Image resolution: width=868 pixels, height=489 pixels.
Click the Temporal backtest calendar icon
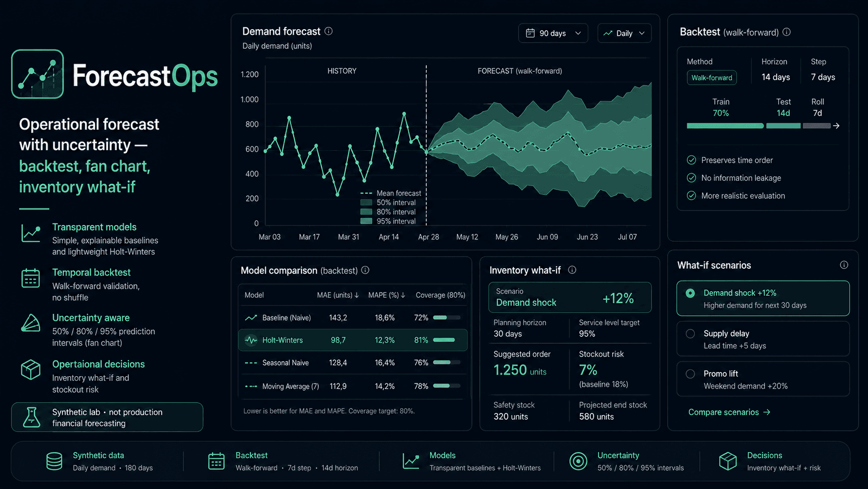pos(31,278)
